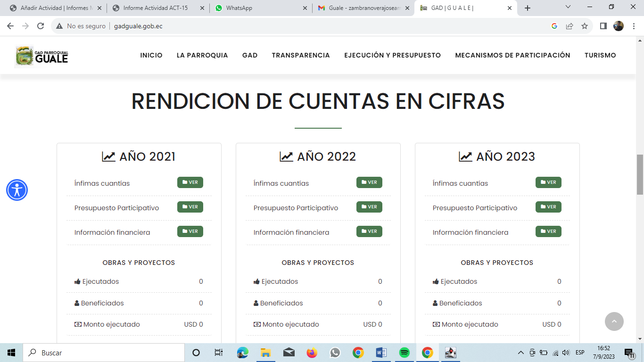Open Spotify from the taskbar
The width and height of the screenshot is (644, 362).
[x=404, y=353]
